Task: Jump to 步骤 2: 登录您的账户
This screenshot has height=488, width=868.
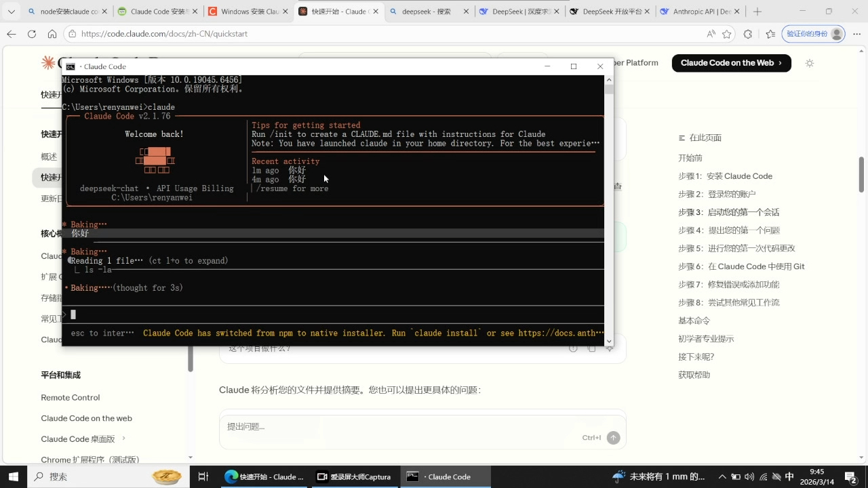Action: coord(717,194)
